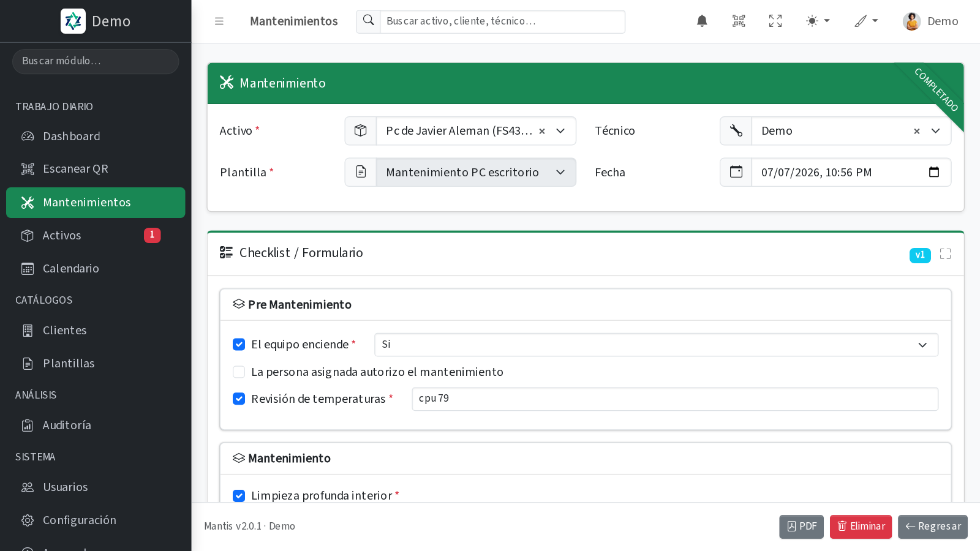
Task: Toggle fullscreen mode from top bar
Action: 775,21
